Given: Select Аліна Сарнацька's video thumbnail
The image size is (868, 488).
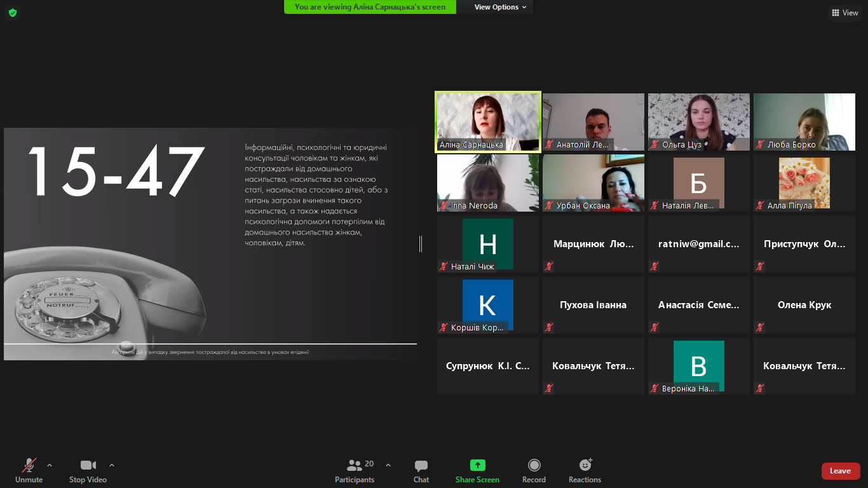Looking at the screenshot, I should [x=487, y=121].
